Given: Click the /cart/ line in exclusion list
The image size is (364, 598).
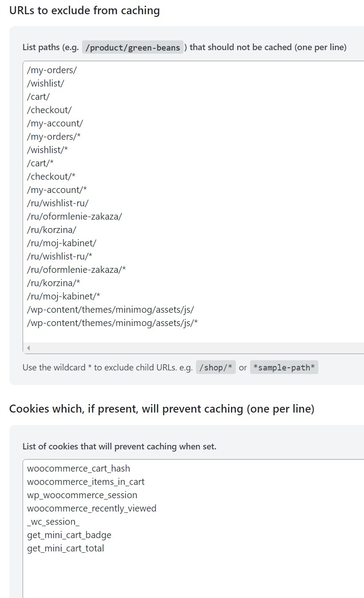Looking at the screenshot, I should point(39,97).
